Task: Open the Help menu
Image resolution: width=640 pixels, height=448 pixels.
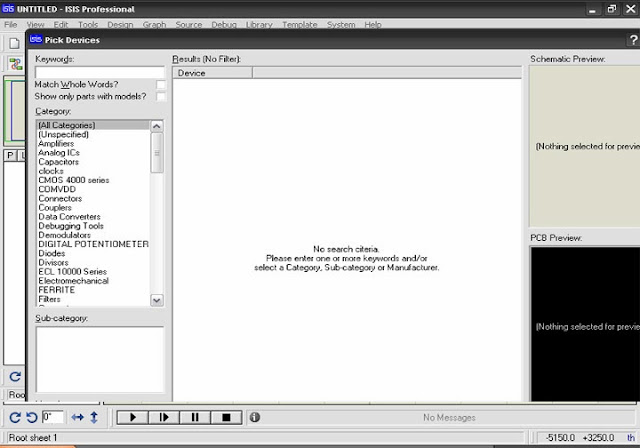Action: coord(373,24)
